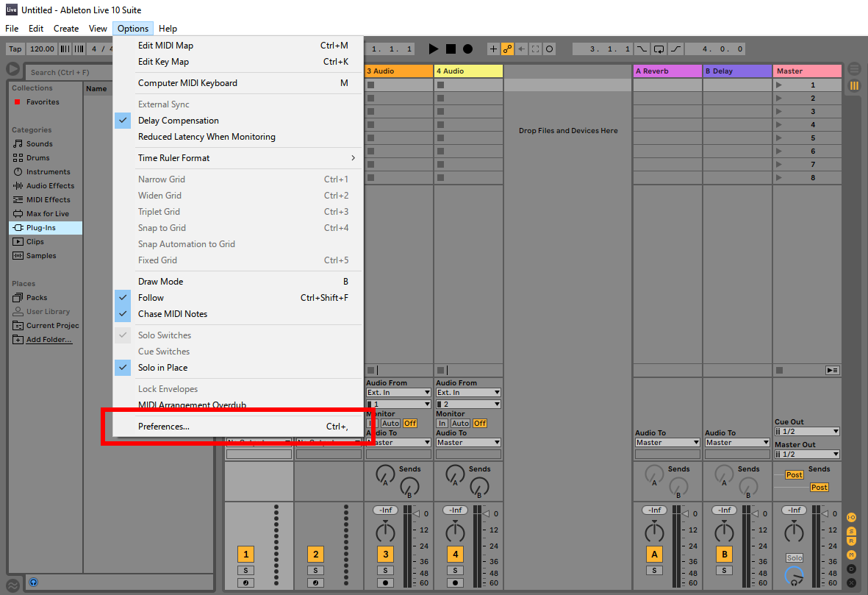Toggle the MIDI Arrangement Overdub plus icon
Screen dimensions: 868x595
pyautogui.click(x=493, y=49)
